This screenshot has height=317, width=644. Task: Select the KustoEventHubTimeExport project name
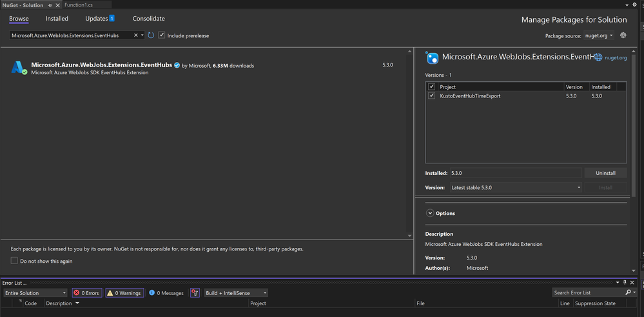[x=470, y=96]
